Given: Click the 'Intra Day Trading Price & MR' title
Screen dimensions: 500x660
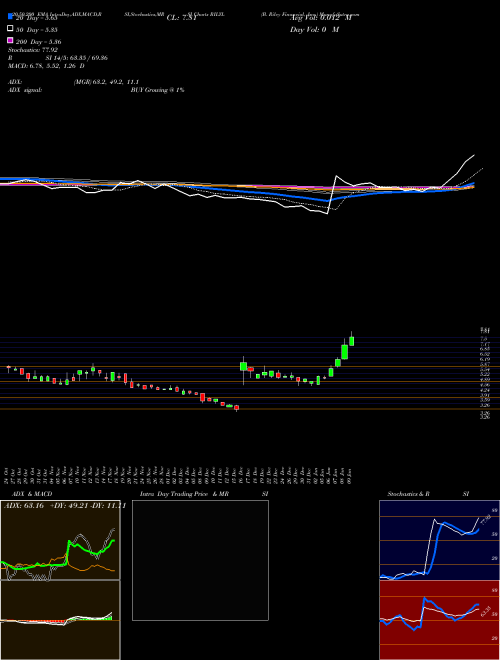Looking at the screenshot, I should click(x=184, y=494).
